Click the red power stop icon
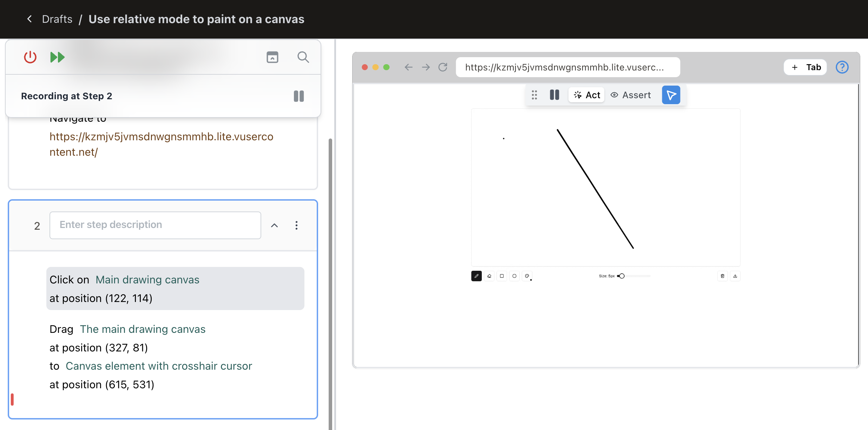The width and height of the screenshot is (868, 430). 30,57
